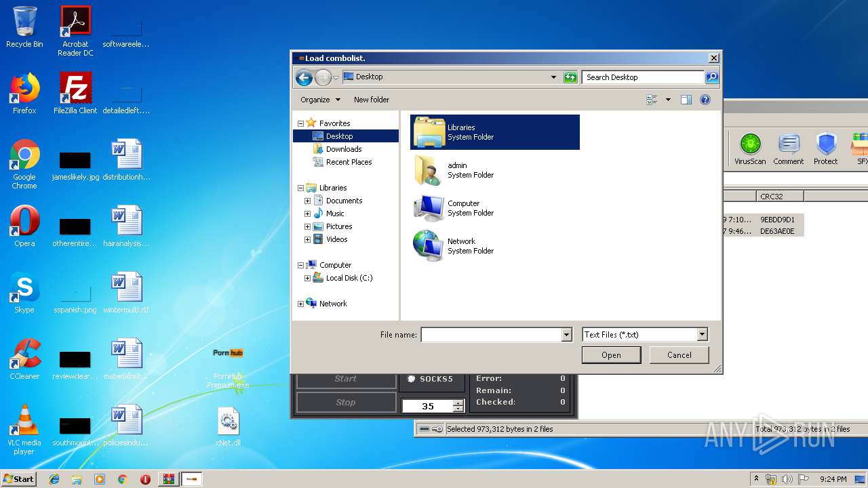The width and height of the screenshot is (868, 488).
Task: Click the File name input box
Action: (x=492, y=335)
